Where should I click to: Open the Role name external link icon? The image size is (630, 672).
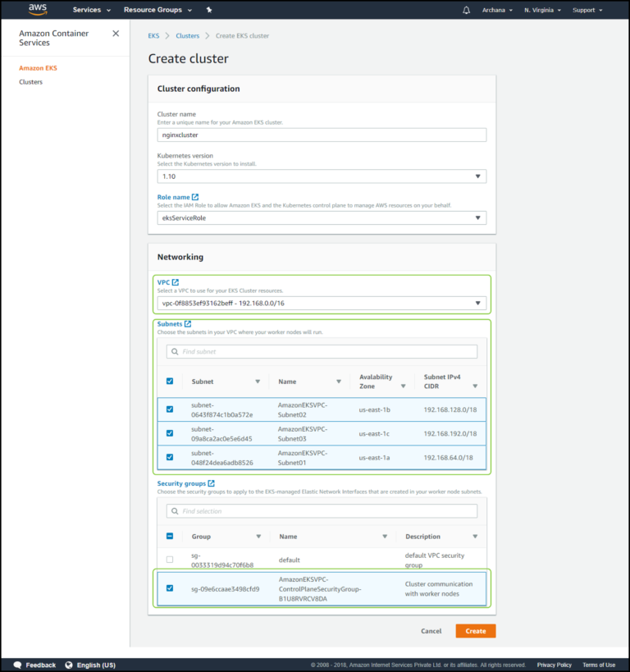point(196,197)
